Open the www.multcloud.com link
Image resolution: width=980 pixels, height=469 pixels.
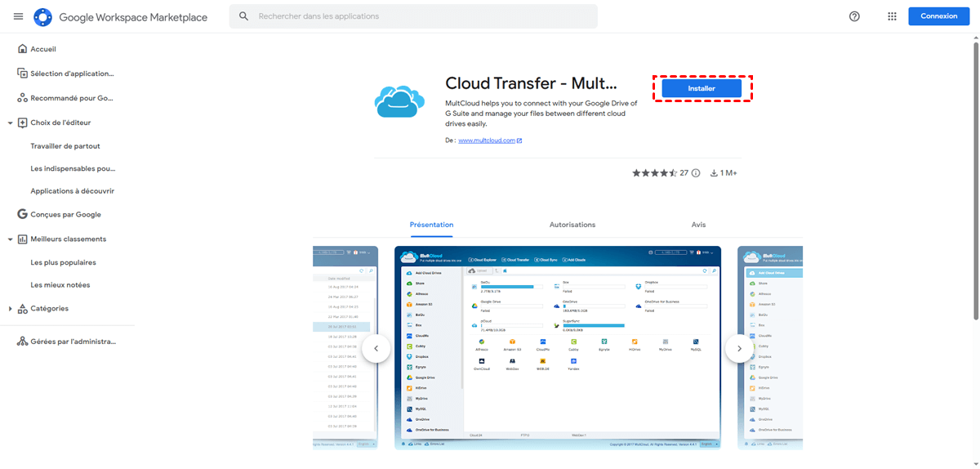click(x=487, y=141)
